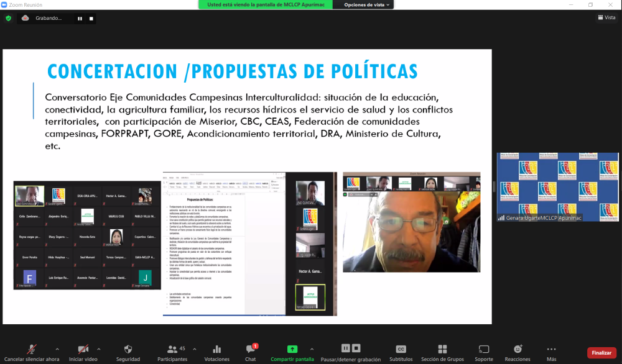Open the Reacciones emoji menu
Image resolution: width=622 pixels, height=364 pixels.
point(518,350)
